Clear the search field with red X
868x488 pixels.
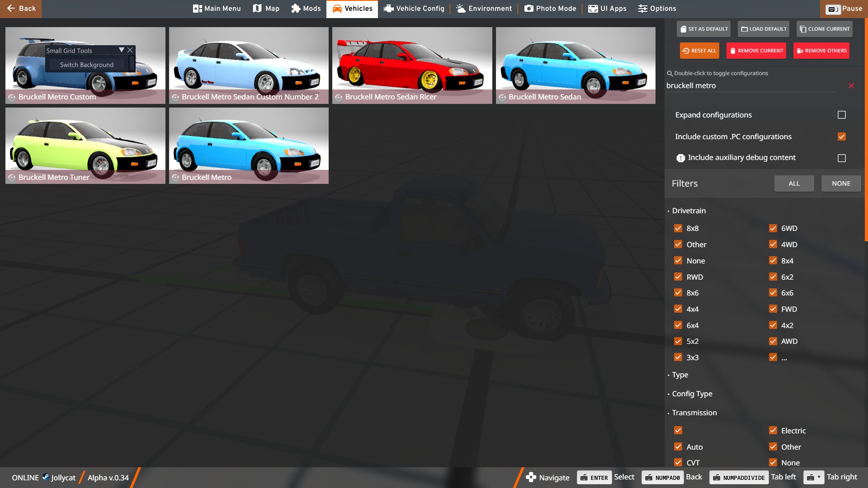(851, 85)
